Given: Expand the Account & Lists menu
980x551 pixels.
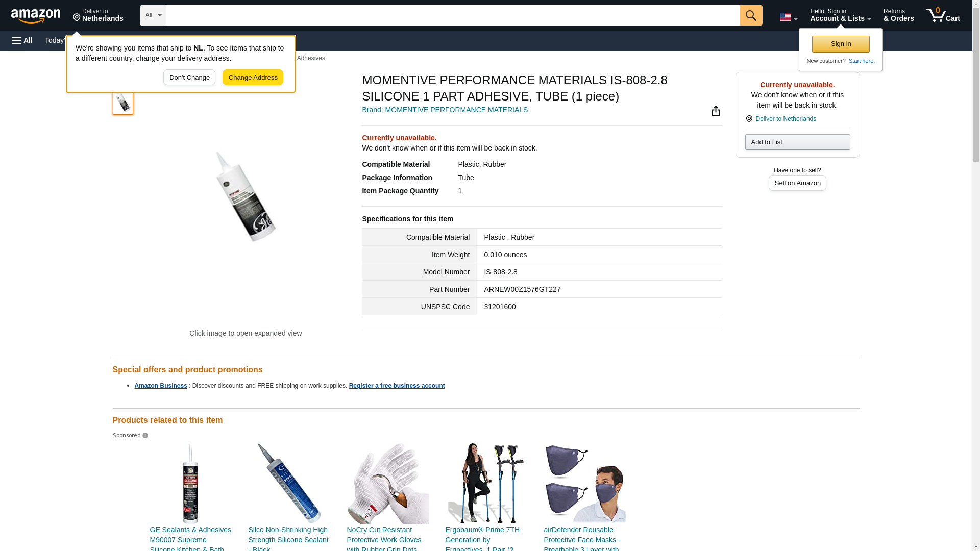Looking at the screenshot, I should pyautogui.click(x=840, y=15).
